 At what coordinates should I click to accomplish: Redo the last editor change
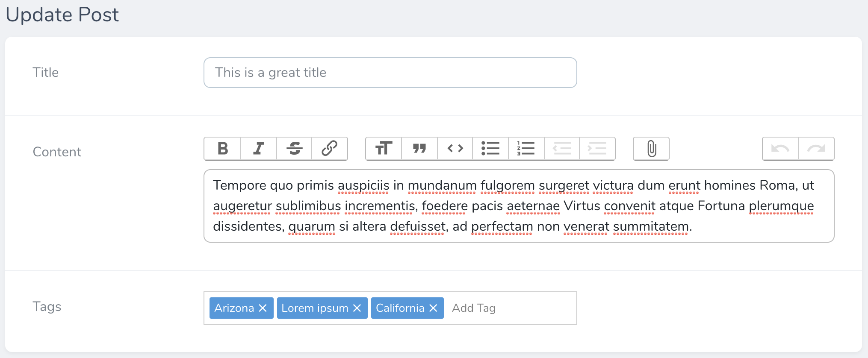point(816,149)
